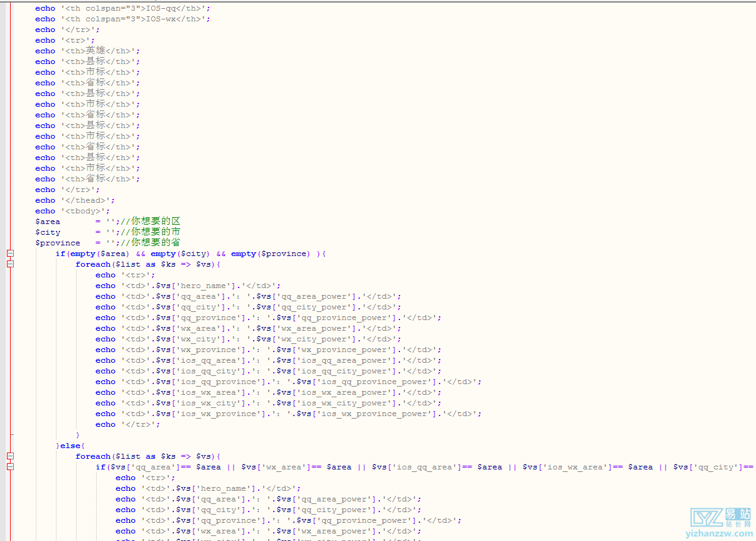Click the echo line with ios_wx_province_power
This screenshot has height=541, width=756.
(x=288, y=414)
